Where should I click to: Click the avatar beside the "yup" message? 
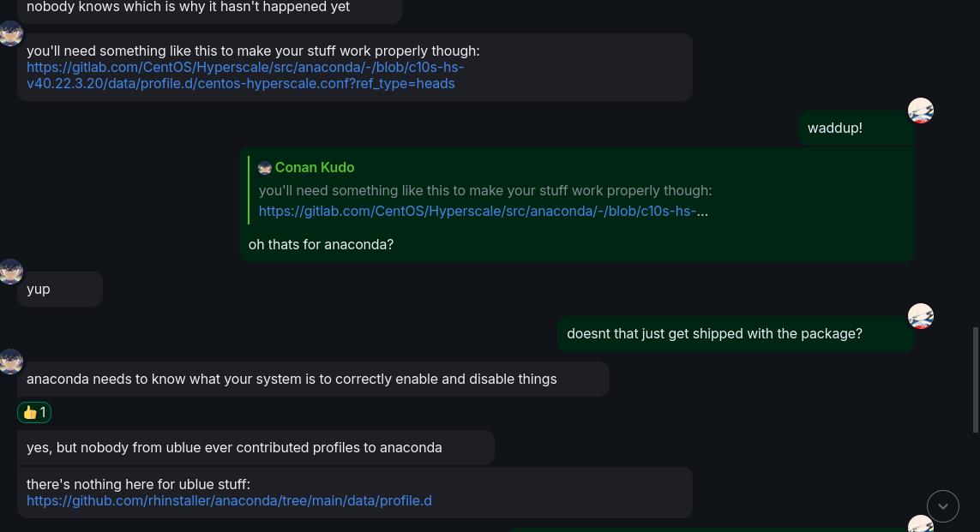click(x=10, y=272)
